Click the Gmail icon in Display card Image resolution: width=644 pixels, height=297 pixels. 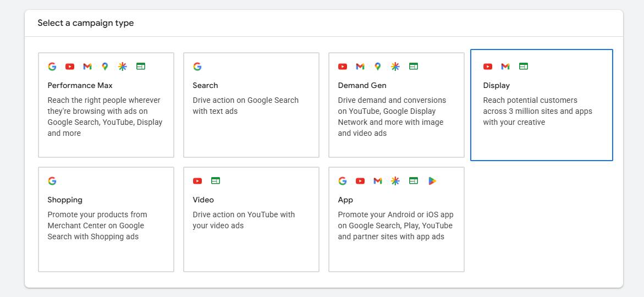(x=505, y=67)
